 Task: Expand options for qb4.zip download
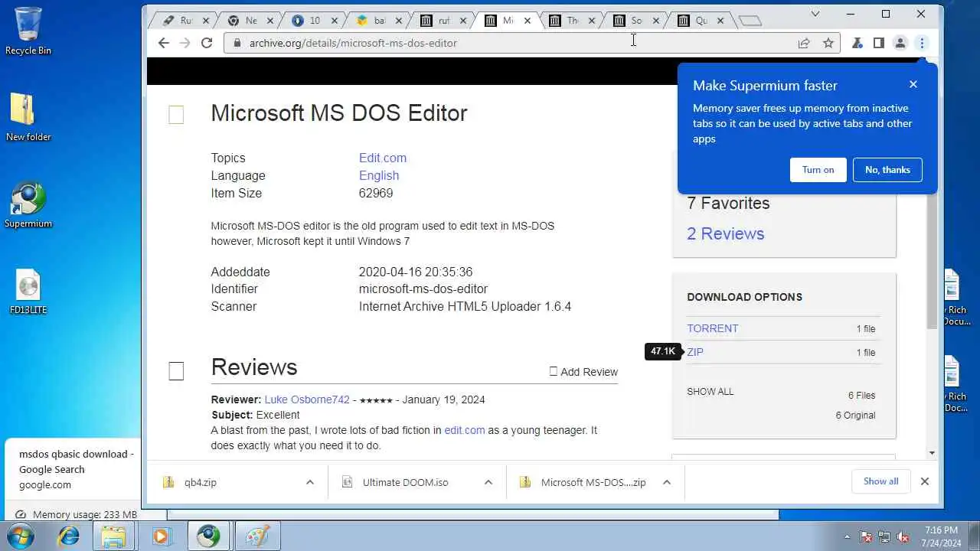309,482
